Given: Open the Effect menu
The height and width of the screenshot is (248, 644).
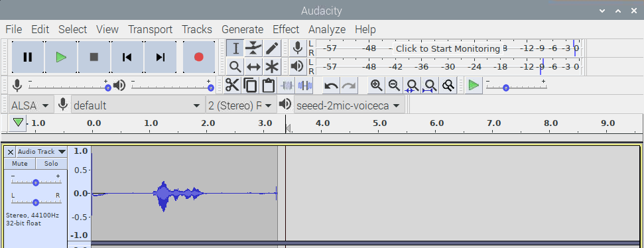Looking at the screenshot, I should 286,30.
